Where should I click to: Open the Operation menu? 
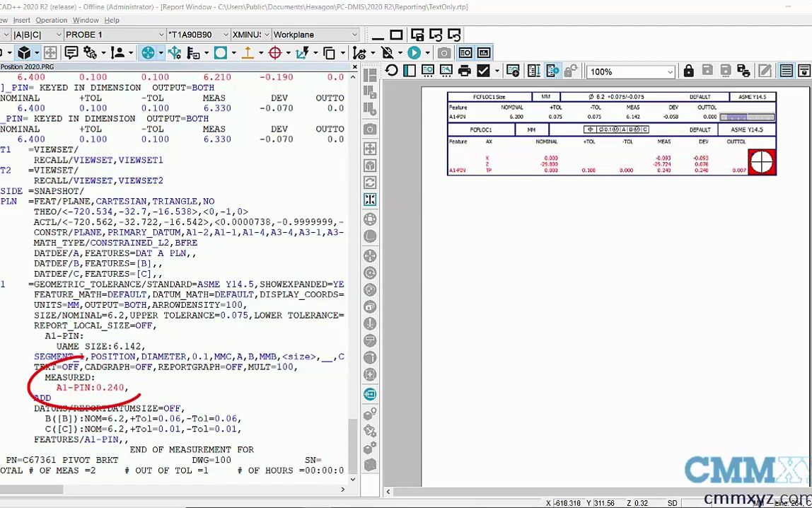tap(51, 21)
